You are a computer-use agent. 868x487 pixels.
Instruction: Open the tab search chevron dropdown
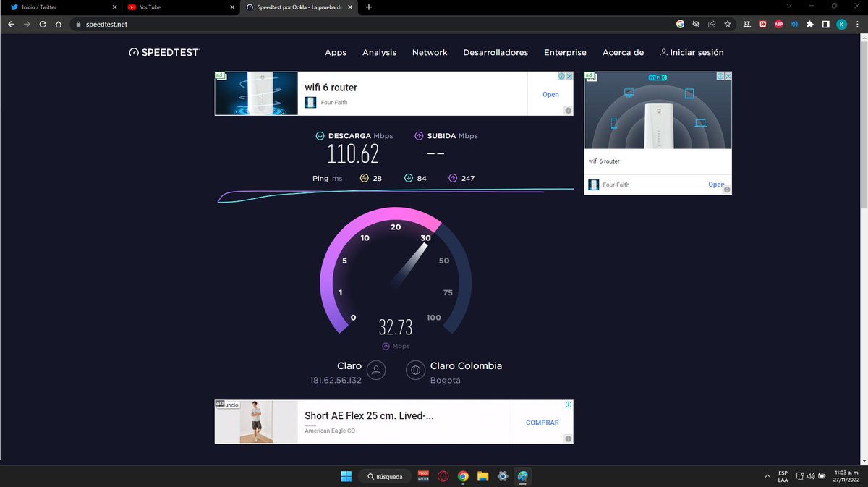788,6
